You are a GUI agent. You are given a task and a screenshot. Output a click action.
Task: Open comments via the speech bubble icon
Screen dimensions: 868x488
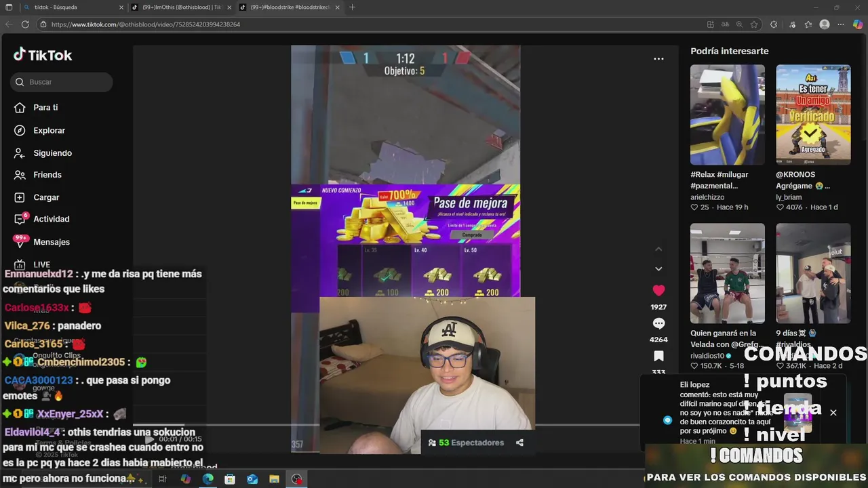pyautogui.click(x=658, y=324)
